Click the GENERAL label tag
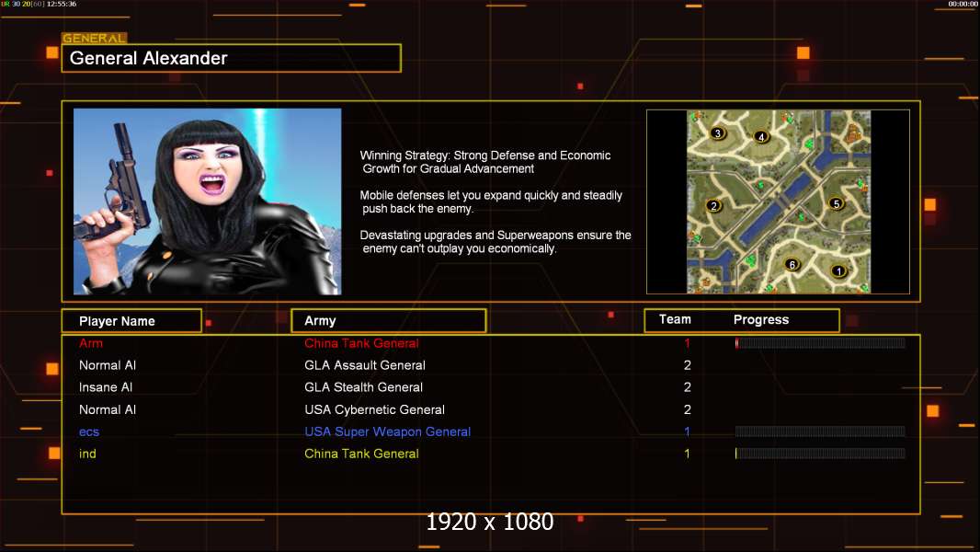Image resolution: width=980 pixels, height=552 pixels. (x=95, y=38)
